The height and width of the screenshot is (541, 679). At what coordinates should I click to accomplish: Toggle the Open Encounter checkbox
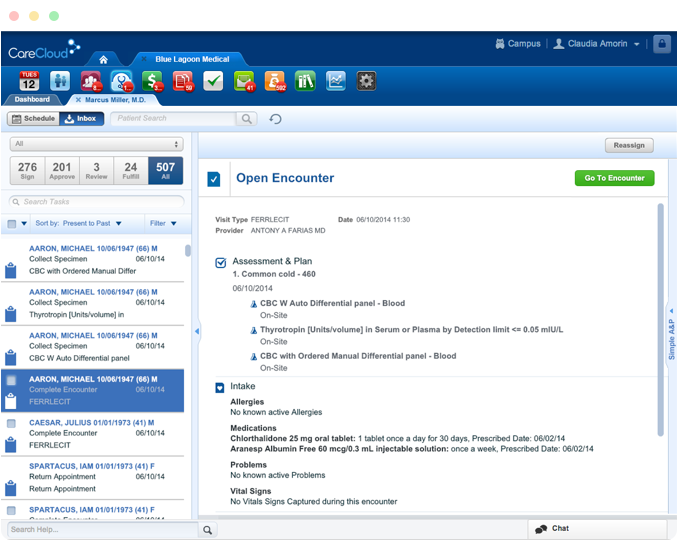(x=214, y=179)
